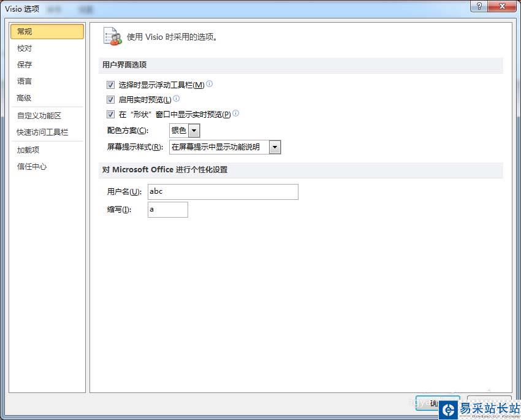Click the help question mark button

pos(479,6)
